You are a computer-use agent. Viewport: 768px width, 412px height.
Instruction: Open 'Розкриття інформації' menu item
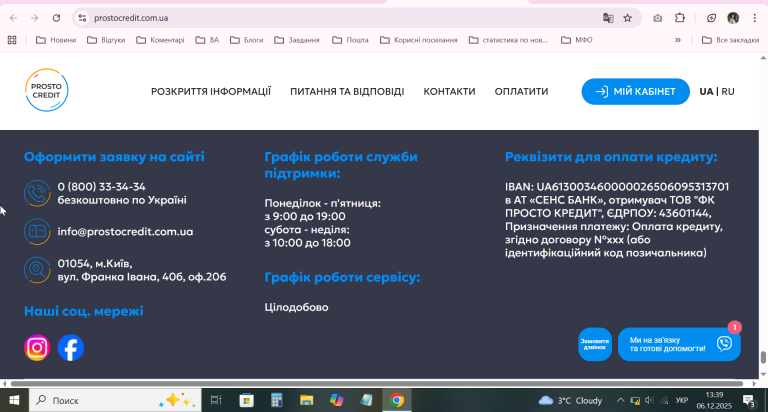tap(211, 92)
